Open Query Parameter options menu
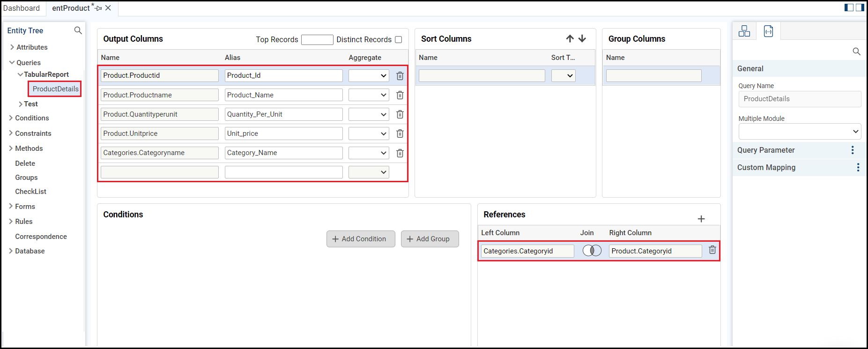The height and width of the screenshot is (349, 868). [853, 150]
